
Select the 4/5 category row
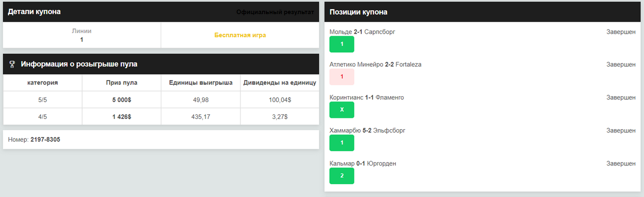point(161,117)
